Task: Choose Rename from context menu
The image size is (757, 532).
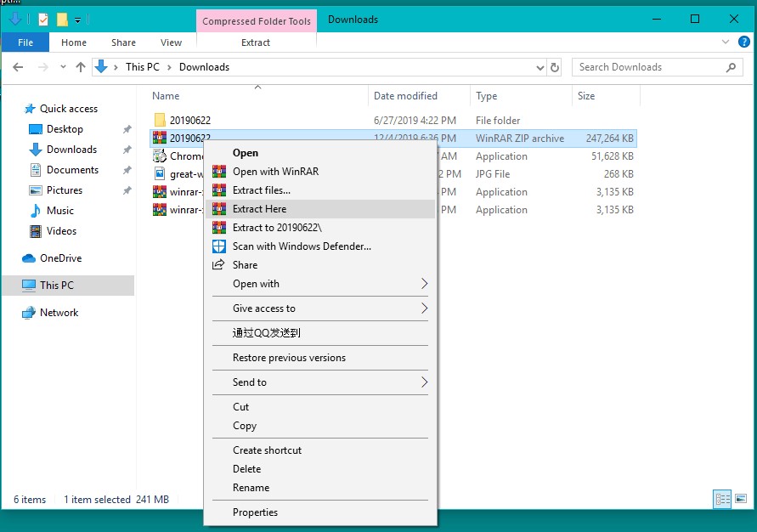Action: [320, 488]
